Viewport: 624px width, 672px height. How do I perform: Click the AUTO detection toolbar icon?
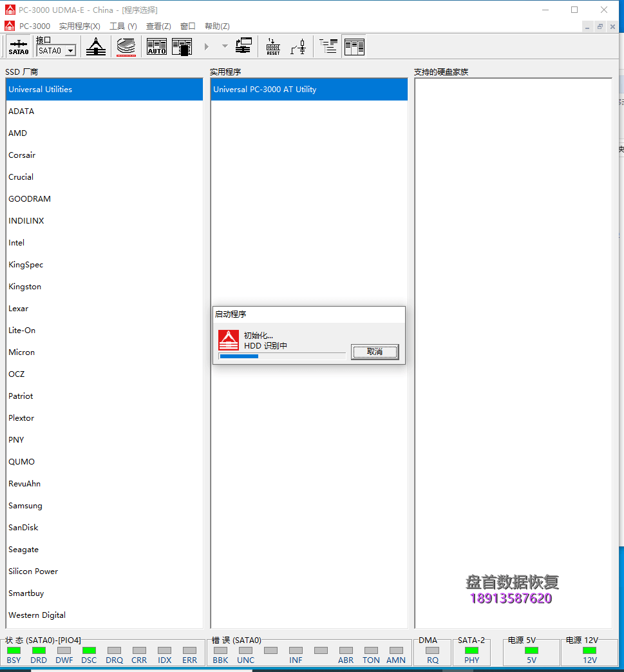pyautogui.click(x=156, y=47)
